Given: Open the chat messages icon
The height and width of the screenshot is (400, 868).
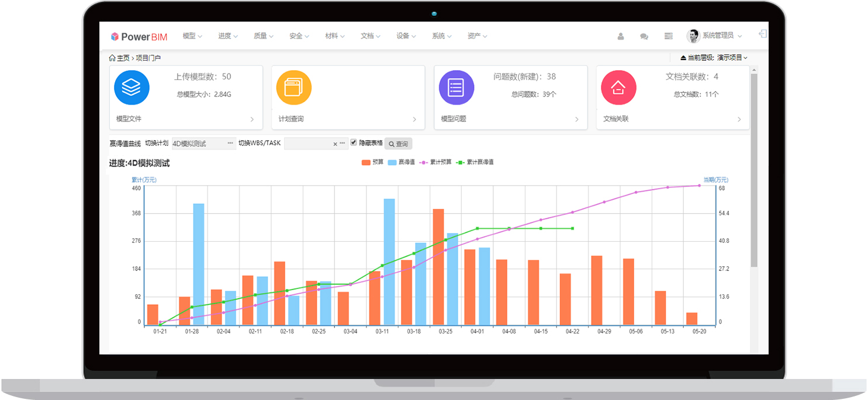Looking at the screenshot, I should (x=644, y=36).
